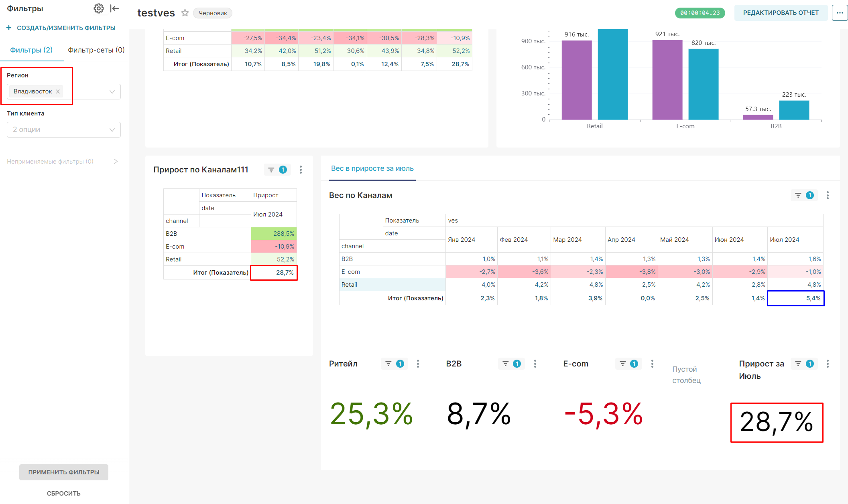
Task: Click filter indicator on Ритейл widget
Action: 394,364
